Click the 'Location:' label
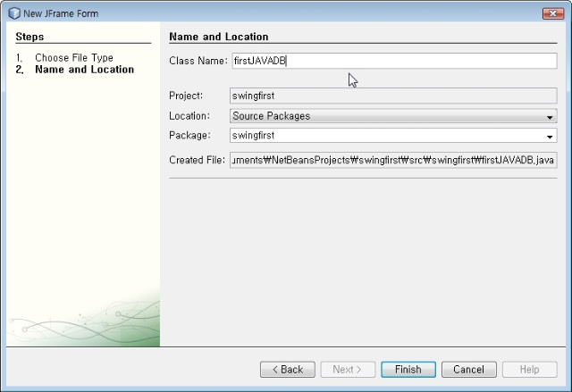The image size is (572, 392). point(189,116)
